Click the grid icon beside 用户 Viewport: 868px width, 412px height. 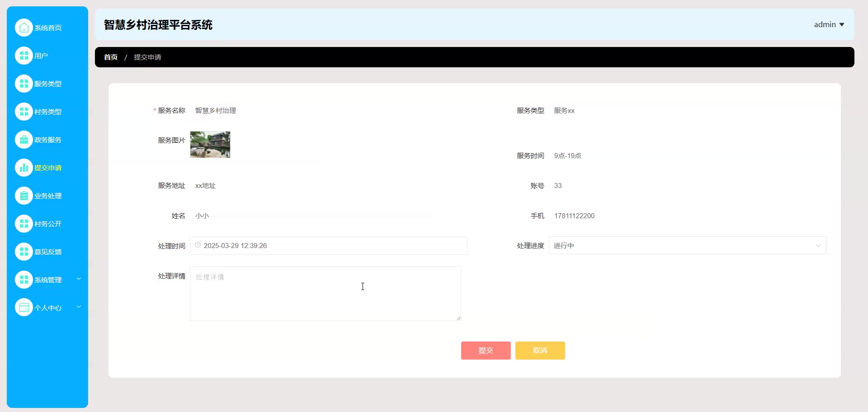[24, 56]
